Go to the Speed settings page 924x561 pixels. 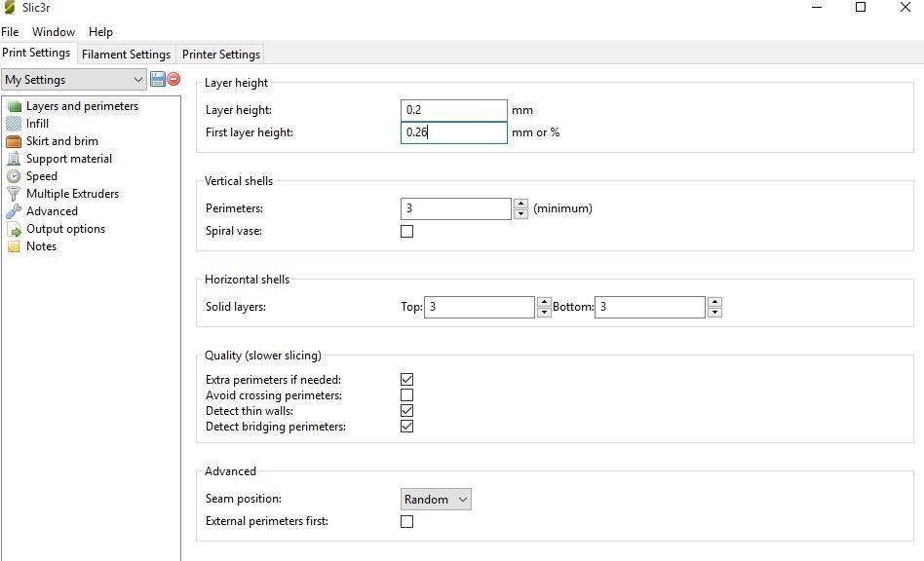[41, 176]
